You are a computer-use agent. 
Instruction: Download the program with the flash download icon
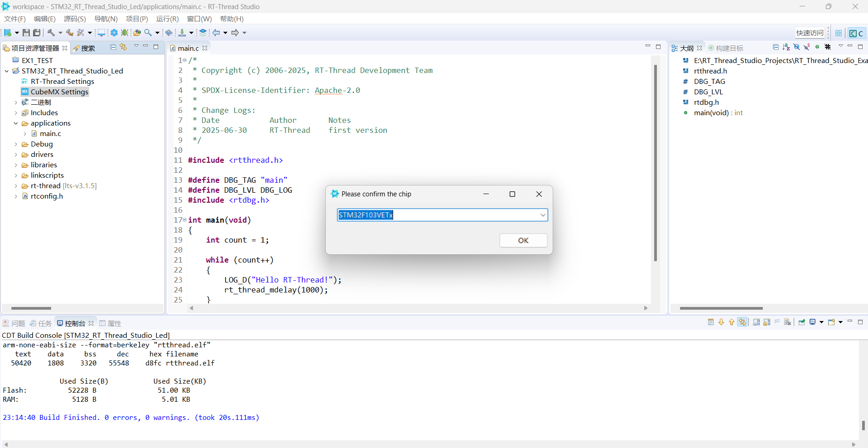coord(182,33)
